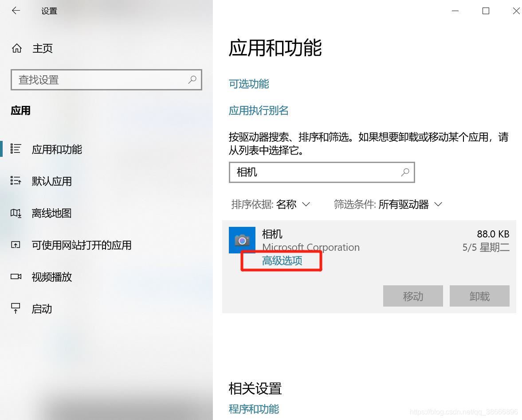Click the magnifier in 查找设置 box
Screen dimensions: 522x420
point(192,80)
